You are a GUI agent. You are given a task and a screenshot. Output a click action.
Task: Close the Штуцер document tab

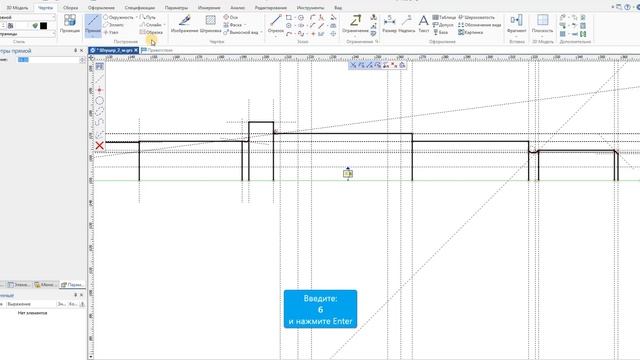coord(136,50)
